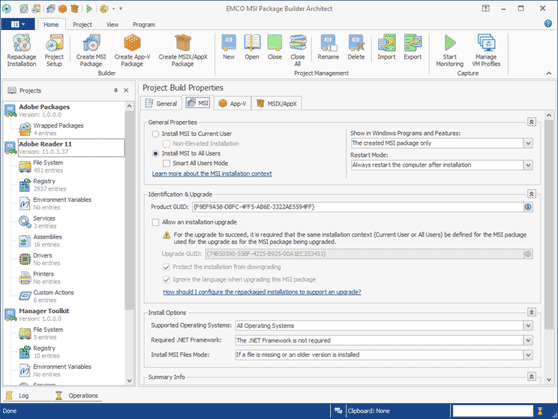The image size is (558, 419).
Task: Click the Close All ribbon button
Action: [298, 51]
